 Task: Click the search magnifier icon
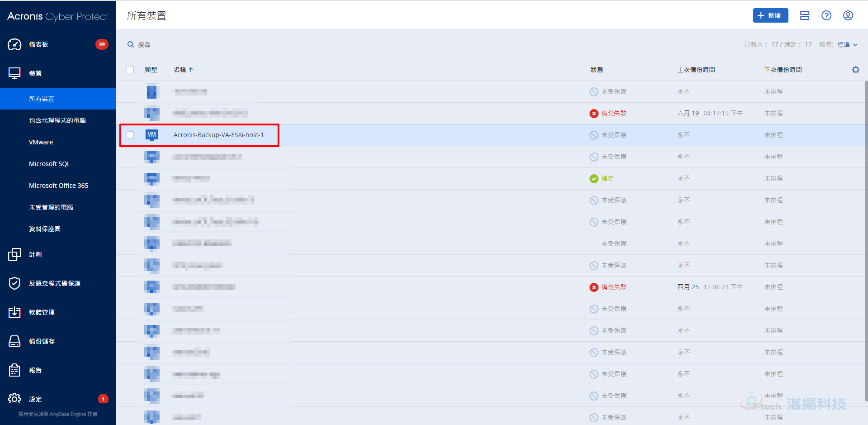[x=131, y=44]
